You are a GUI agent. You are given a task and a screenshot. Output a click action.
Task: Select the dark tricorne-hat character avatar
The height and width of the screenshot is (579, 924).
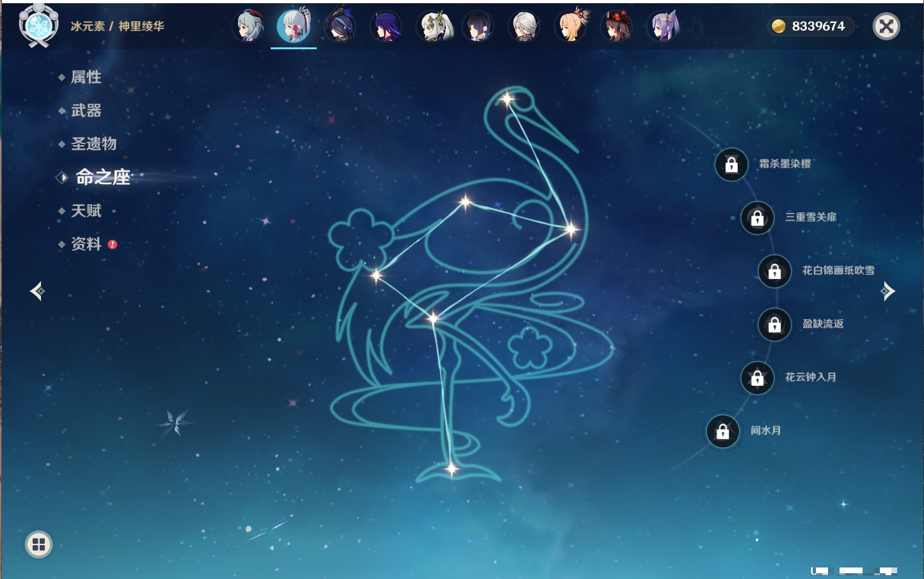coord(340,26)
